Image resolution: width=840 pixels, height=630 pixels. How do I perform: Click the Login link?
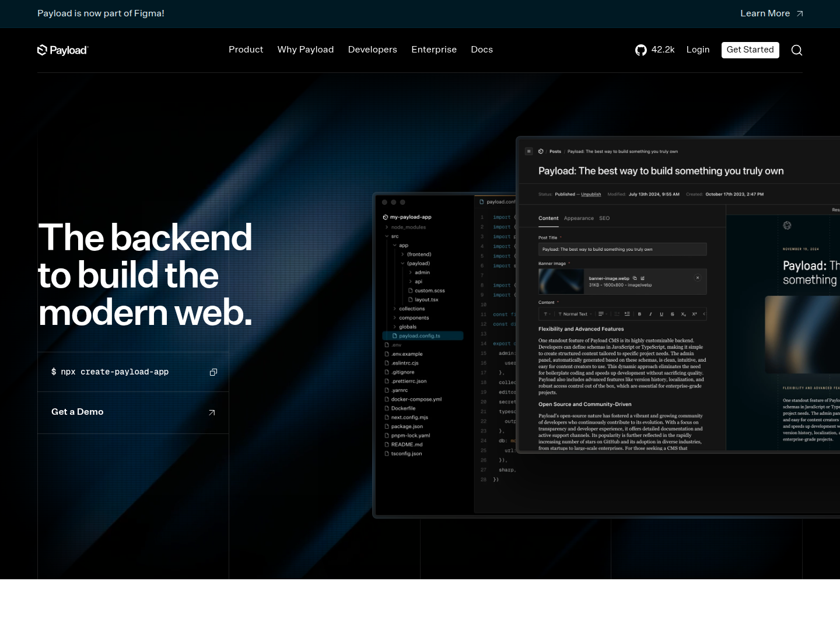698,50
